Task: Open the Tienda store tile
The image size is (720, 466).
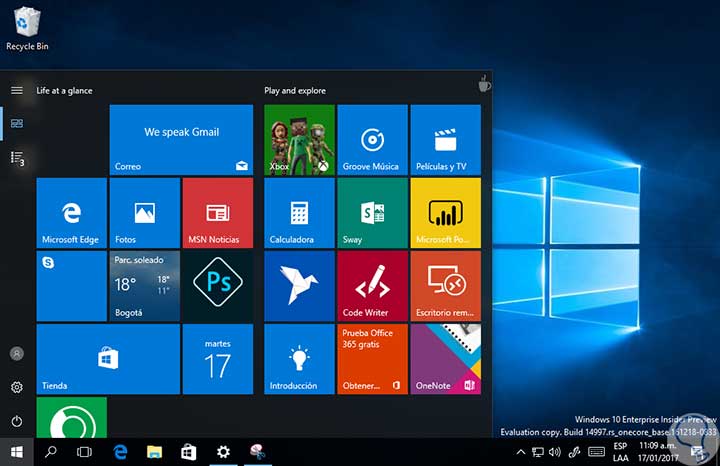Action: click(x=108, y=359)
